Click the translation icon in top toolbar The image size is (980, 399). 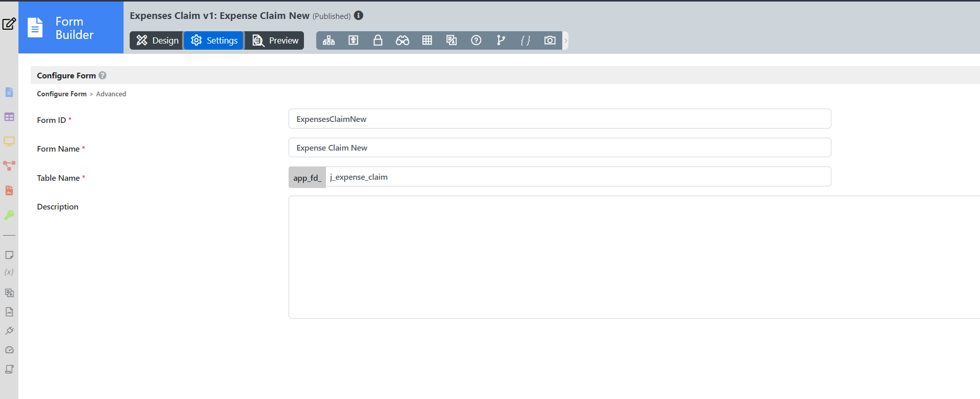point(452,40)
